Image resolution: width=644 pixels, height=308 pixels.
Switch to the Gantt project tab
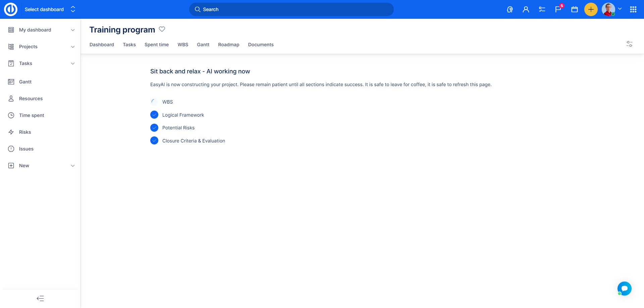[x=203, y=45]
